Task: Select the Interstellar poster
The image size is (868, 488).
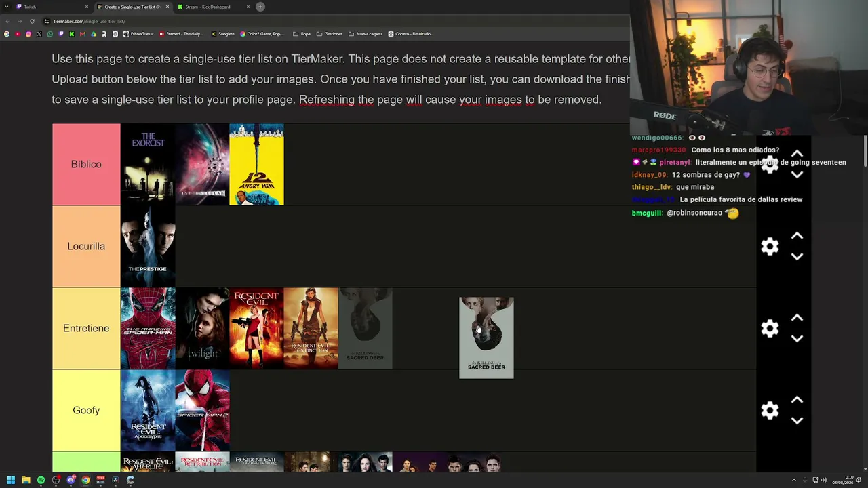Action: (202, 164)
